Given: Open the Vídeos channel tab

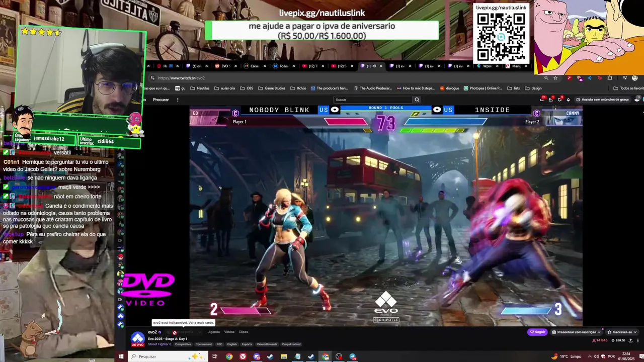Looking at the screenshot, I should (x=229, y=332).
